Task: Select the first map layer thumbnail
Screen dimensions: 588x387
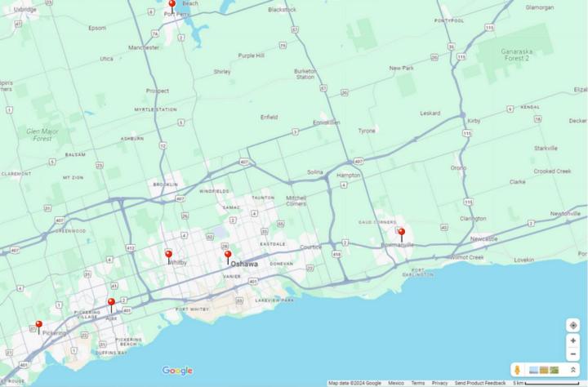Action: pos(533,370)
